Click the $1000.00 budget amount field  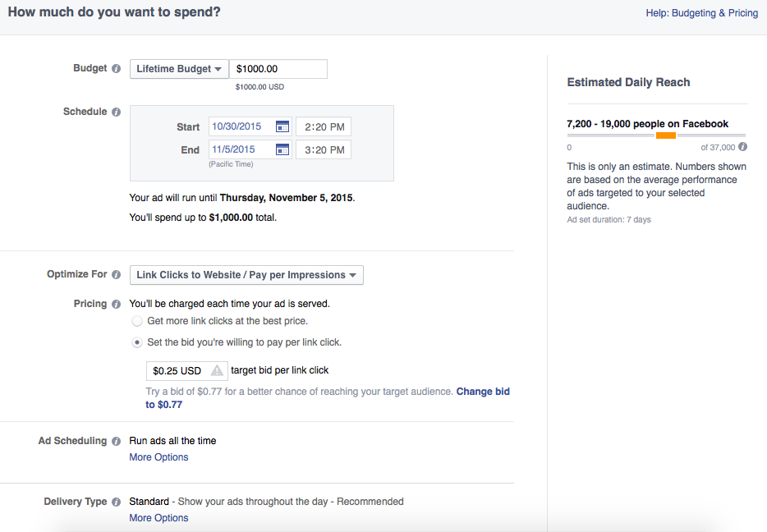[278, 69]
